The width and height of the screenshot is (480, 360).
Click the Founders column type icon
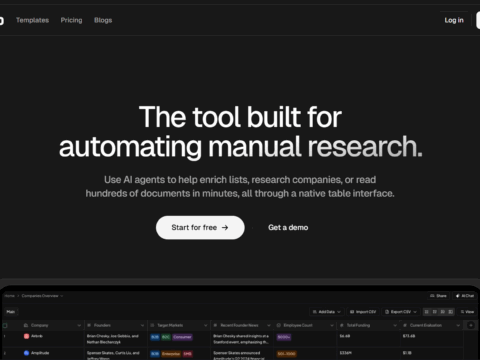[89, 325]
